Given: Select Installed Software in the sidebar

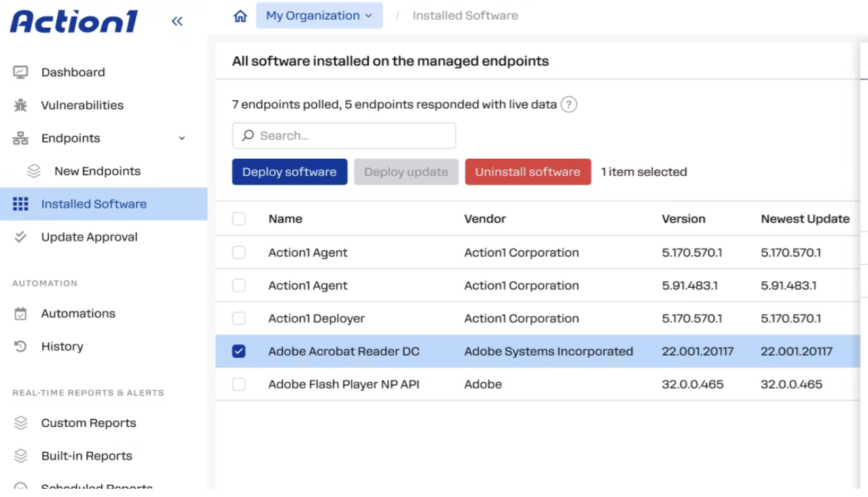Looking at the screenshot, I should (x=103, y=204).
